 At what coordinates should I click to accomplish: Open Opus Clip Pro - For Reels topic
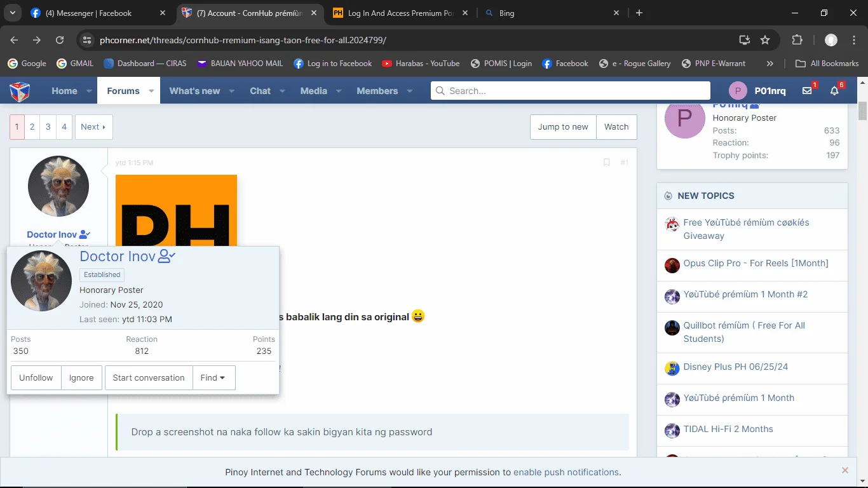(x=756, y=263)
